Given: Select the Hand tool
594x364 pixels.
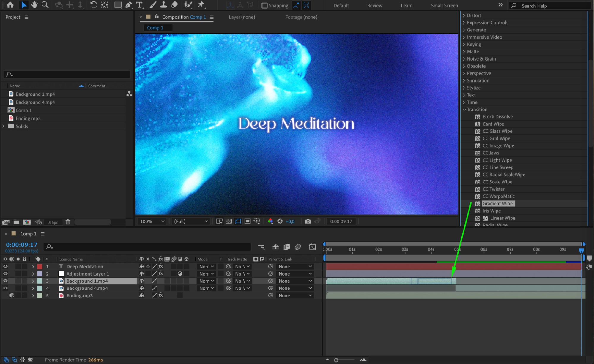Looking at the screenshot, I should tap(34, 5).
